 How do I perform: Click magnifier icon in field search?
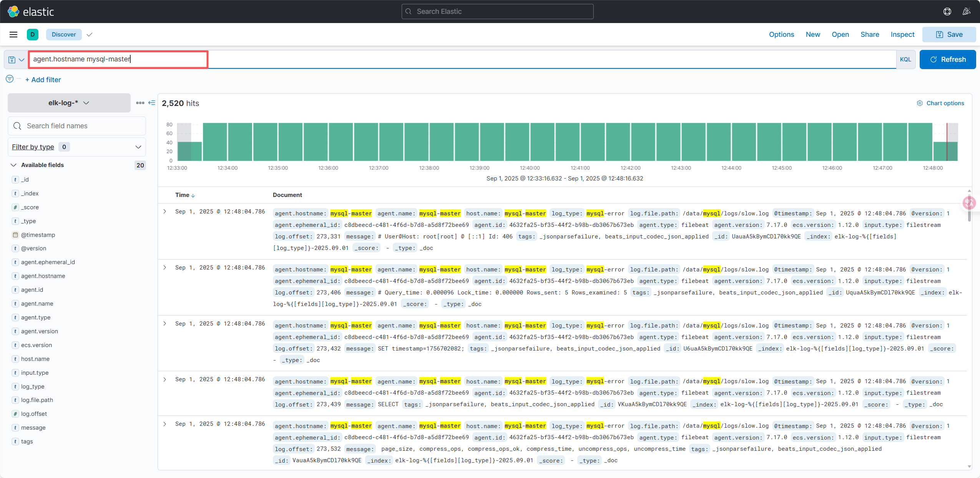(x=17, y=126)
